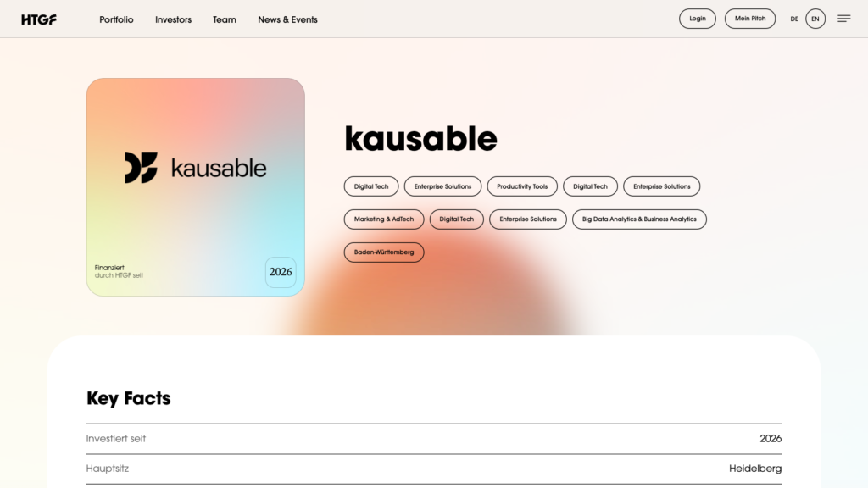Switch language to DE
The image size is (868, 488).
(x=793, y=19)
